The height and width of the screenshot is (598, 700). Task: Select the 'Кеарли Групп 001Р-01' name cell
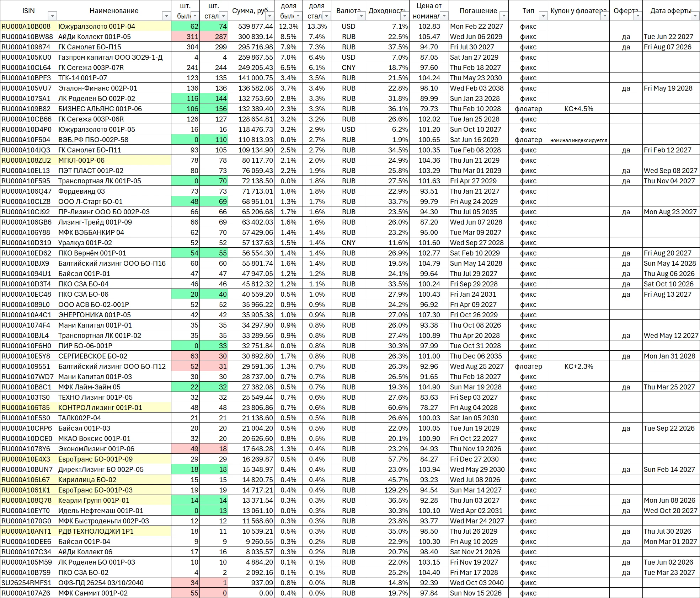pos(114,500)
